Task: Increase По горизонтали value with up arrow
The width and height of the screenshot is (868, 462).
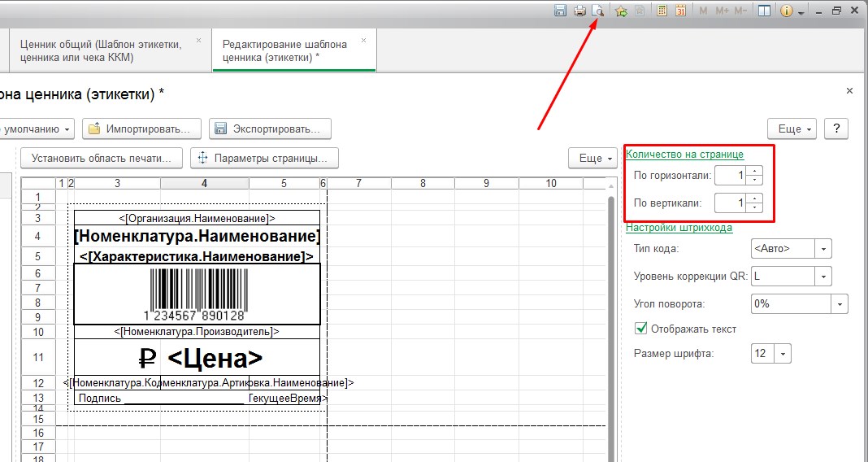Action: tap(754, 171)
